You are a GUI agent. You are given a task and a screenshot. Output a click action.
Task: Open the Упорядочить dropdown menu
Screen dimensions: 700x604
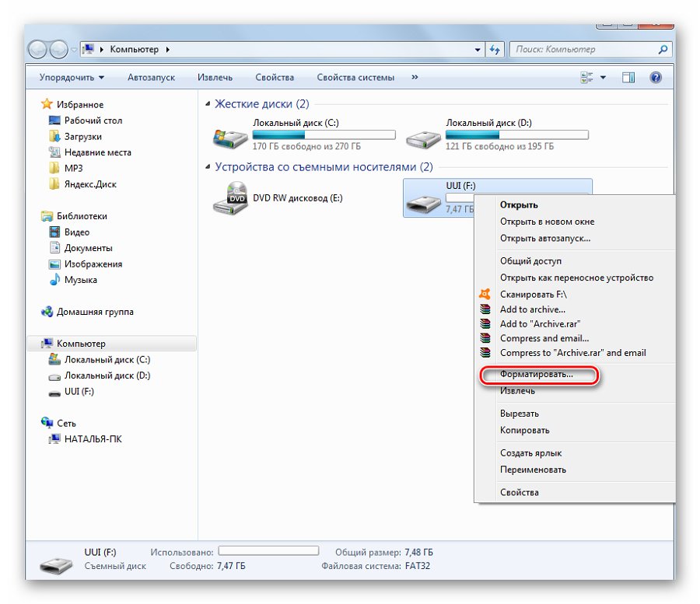tap(72, 78)
